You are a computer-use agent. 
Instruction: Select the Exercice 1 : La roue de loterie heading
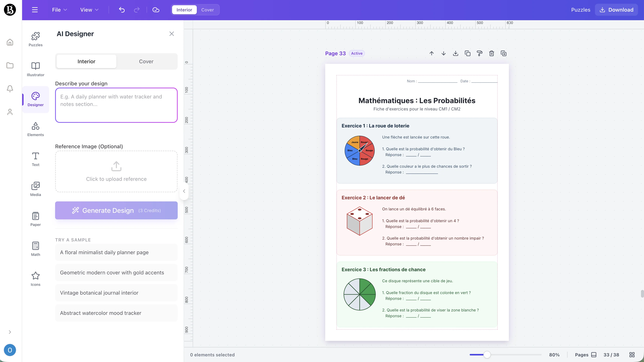[x=375, y=126]
